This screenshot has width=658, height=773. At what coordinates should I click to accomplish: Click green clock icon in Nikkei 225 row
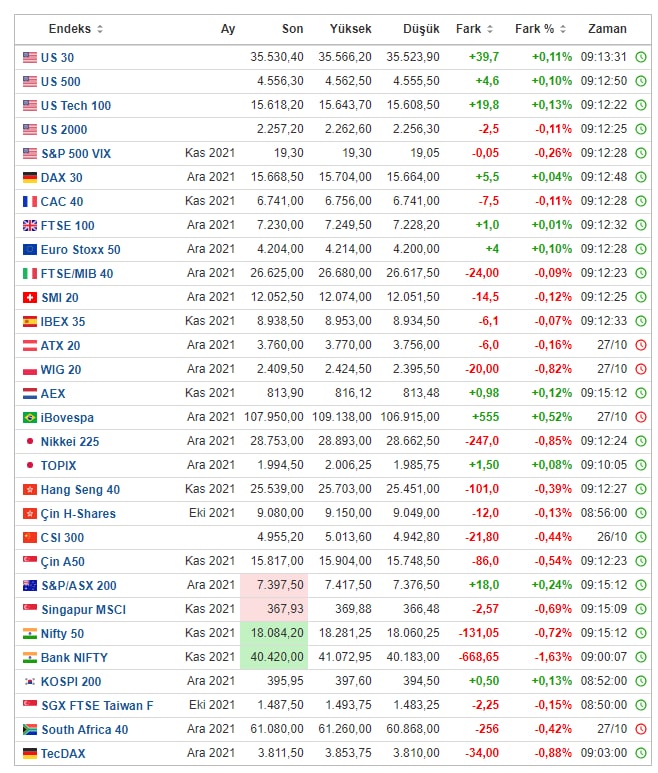[x=641, y=441]
